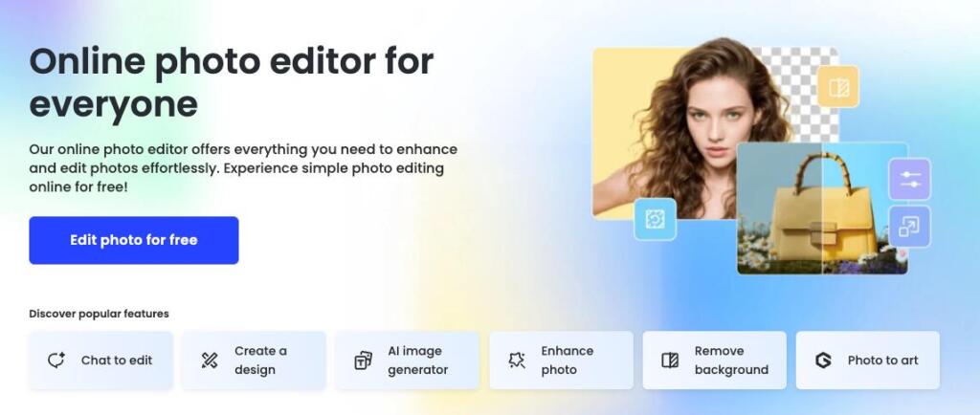
Task: Click the yellow background remover tile icon
Action: (x=838, y=87)
